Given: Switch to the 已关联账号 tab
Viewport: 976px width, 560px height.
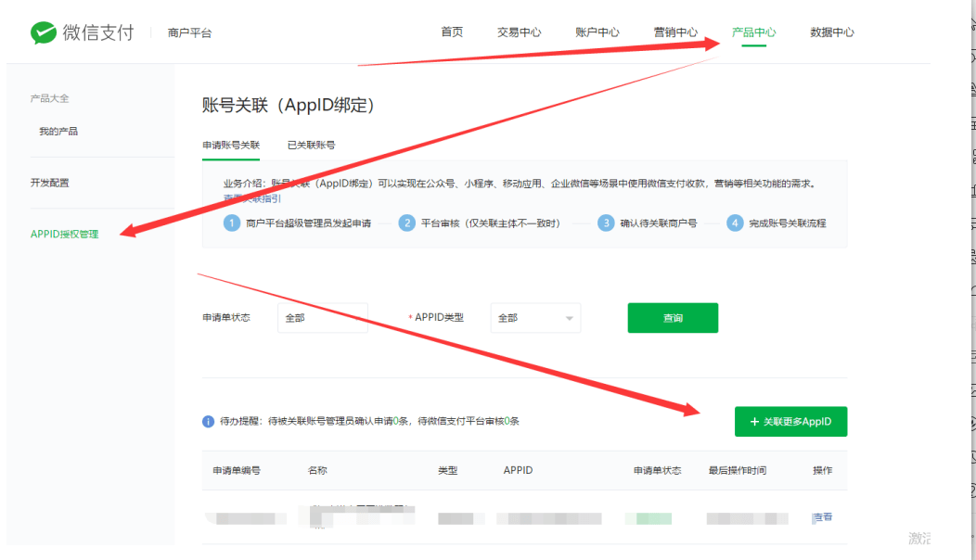Looking at the screenshot, I should point(311,145).
